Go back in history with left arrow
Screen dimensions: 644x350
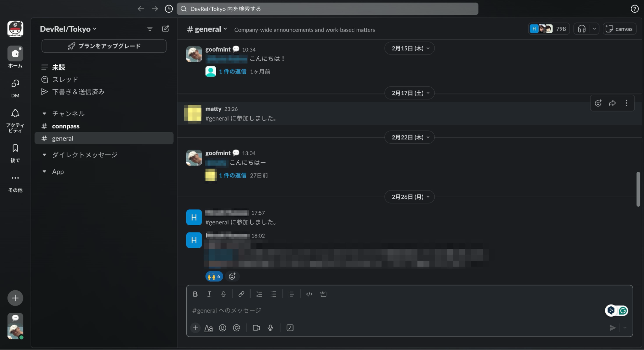140,9
